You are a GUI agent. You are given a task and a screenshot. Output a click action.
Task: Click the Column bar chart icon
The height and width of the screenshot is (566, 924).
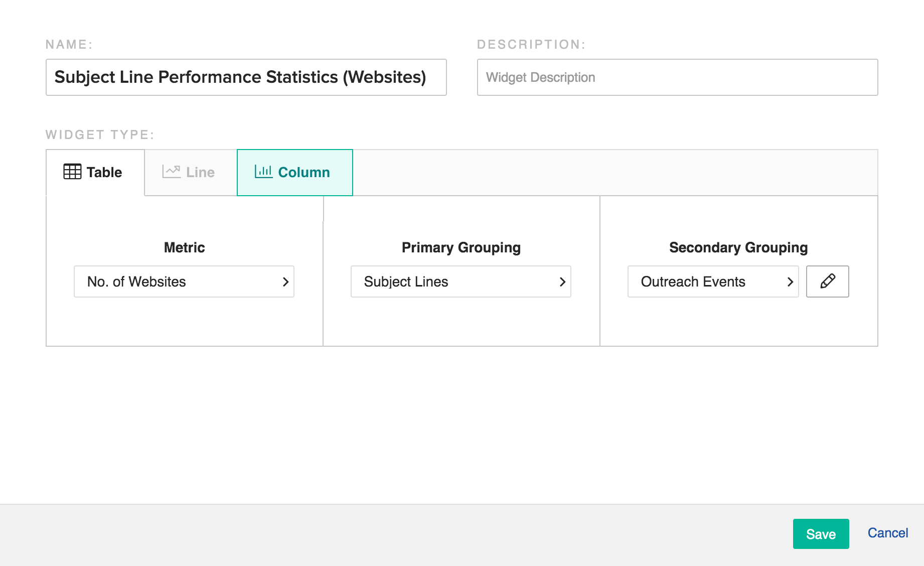pyautogui.click(x=263, y=172)
